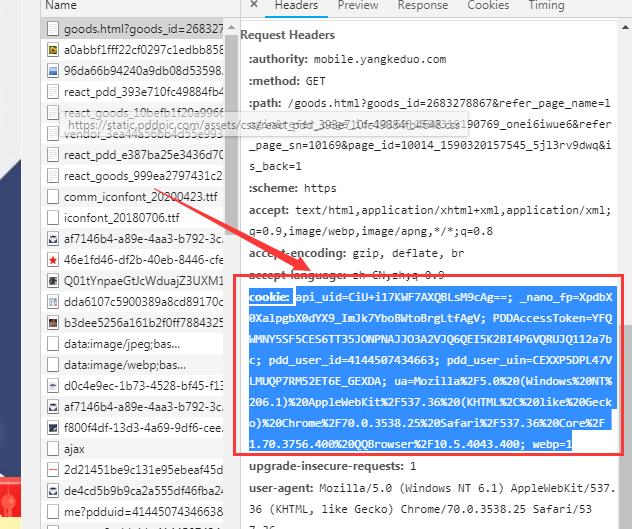
Task: Select comm_iconfont_20200423.ttf request
Action: [x=132, y=196]
